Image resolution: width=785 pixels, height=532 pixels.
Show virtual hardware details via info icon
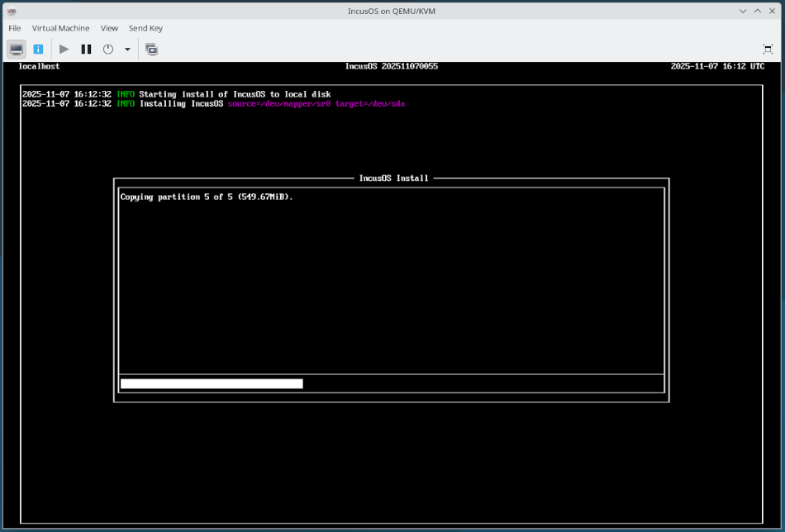tap(37, 49)
